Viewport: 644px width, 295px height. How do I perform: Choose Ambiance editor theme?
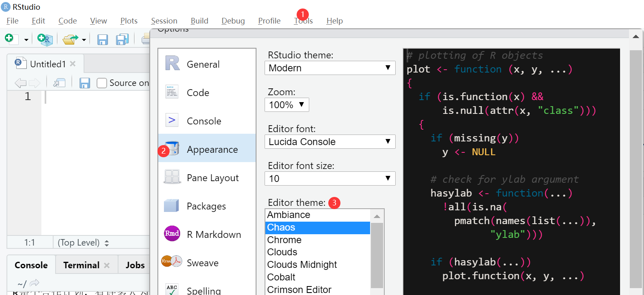(318, 215)
